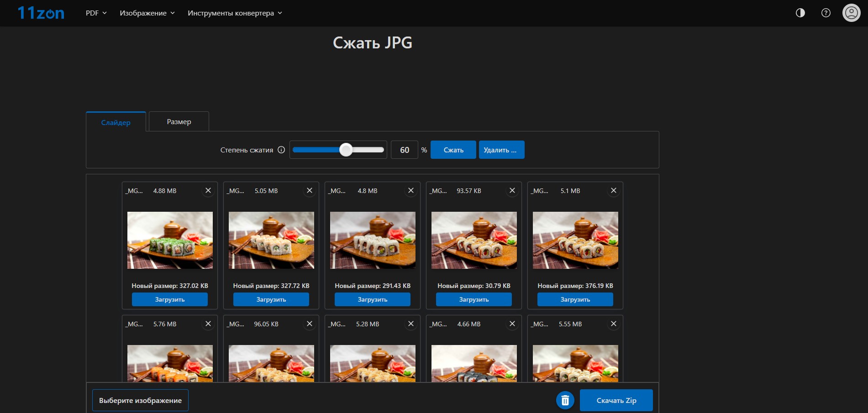
Task: Click the Удалить ... button
Action: point(501,150)
